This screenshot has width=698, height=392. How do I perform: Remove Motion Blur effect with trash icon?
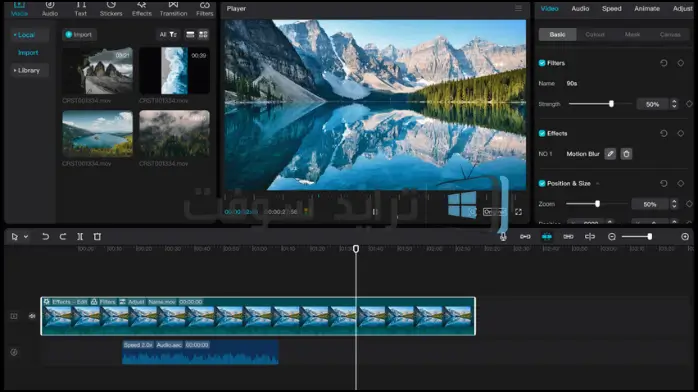point(626,154)
